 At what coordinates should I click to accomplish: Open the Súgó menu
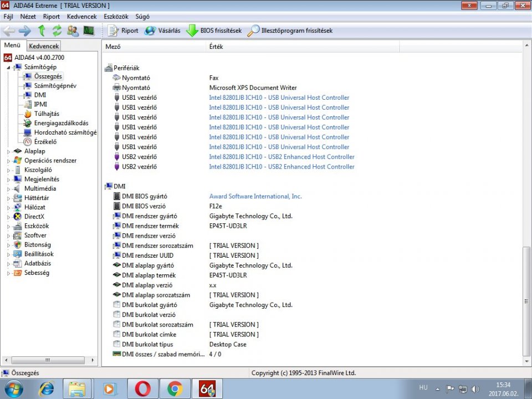coord(142,17)
